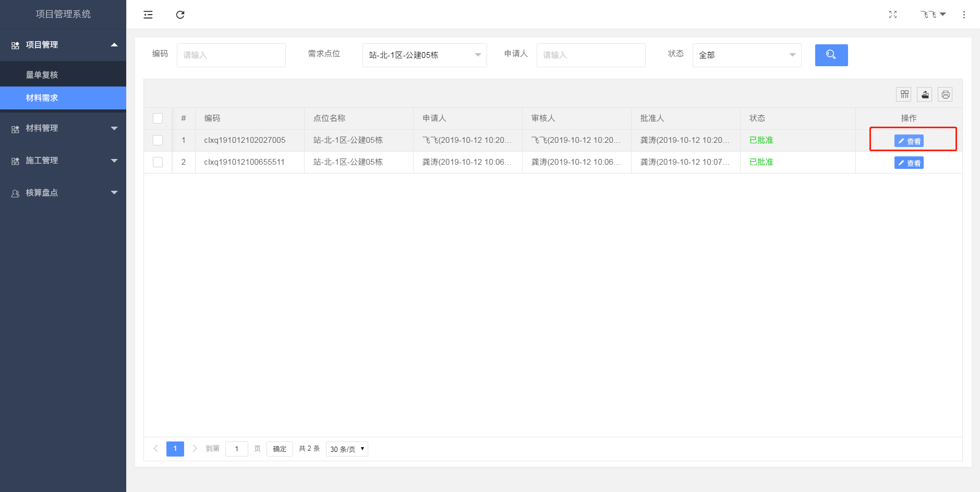This screenshot has height=492, width=980.
Task: Expand the 核算盘点 menu arrow
Action: (x=114, y=193)
